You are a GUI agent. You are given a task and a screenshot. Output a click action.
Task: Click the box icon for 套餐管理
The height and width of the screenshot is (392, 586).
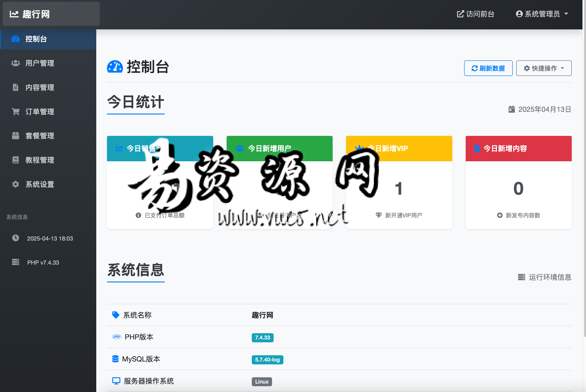16,136
